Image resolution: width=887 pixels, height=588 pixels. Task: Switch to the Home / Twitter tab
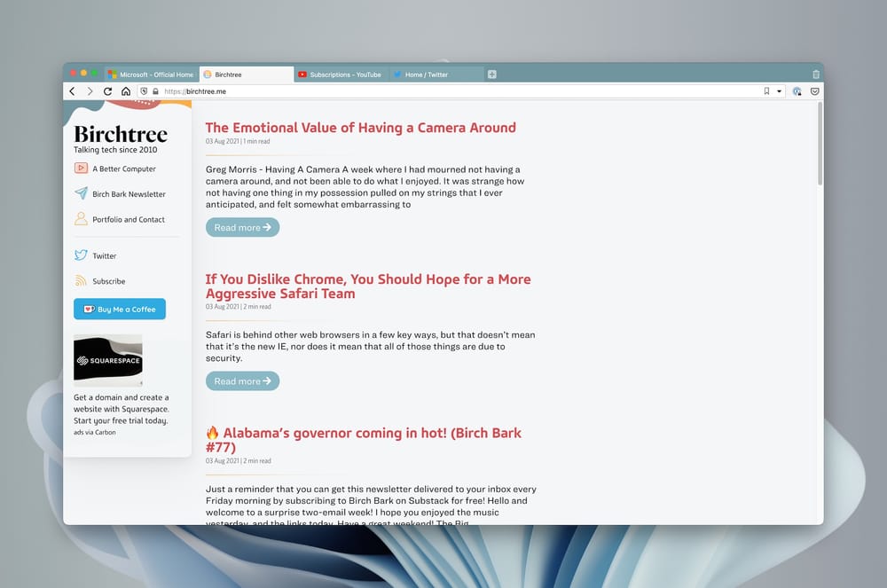436,74
